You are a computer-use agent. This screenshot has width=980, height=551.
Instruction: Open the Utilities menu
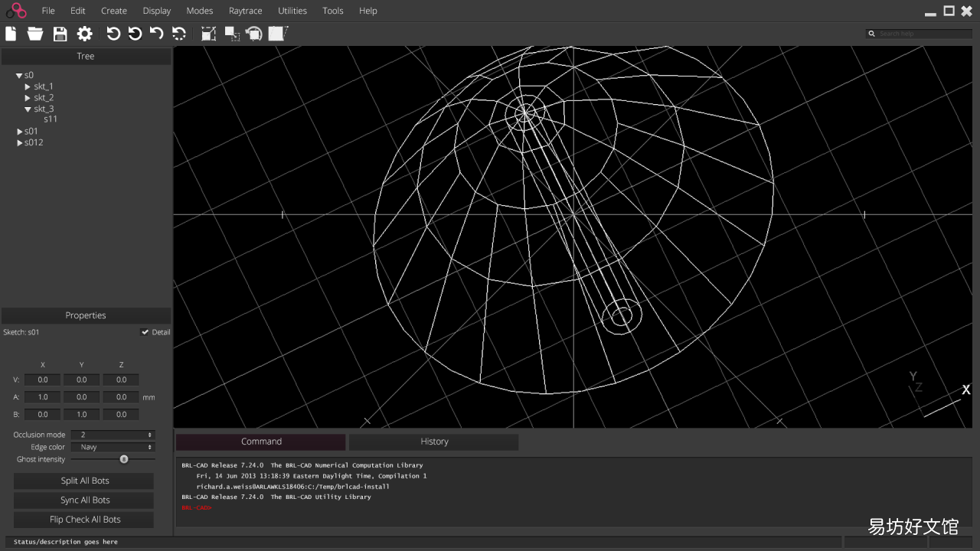(292, 11)
